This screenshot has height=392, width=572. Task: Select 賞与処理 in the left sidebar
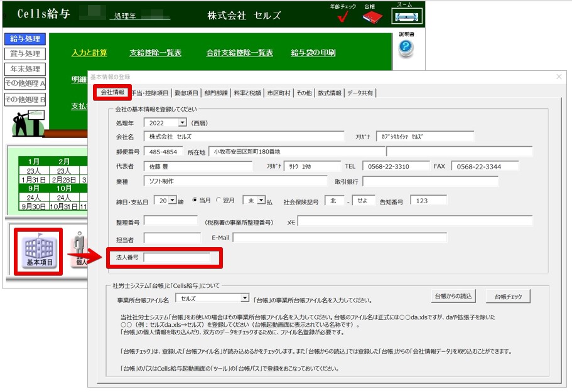point(25,54)
